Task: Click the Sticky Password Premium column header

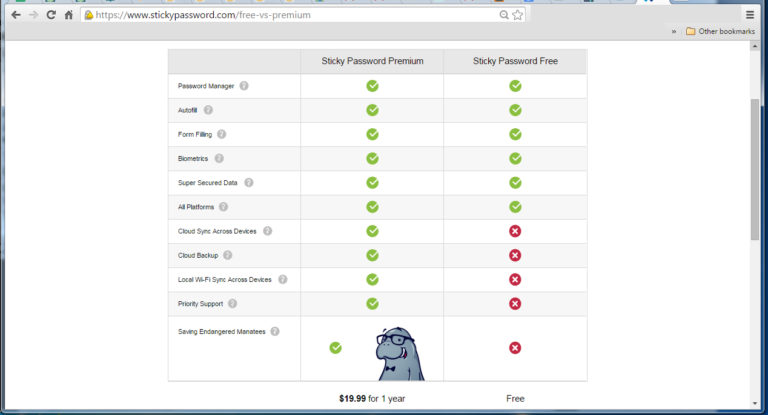Action: pyautogui.click(x=372, y=61)
